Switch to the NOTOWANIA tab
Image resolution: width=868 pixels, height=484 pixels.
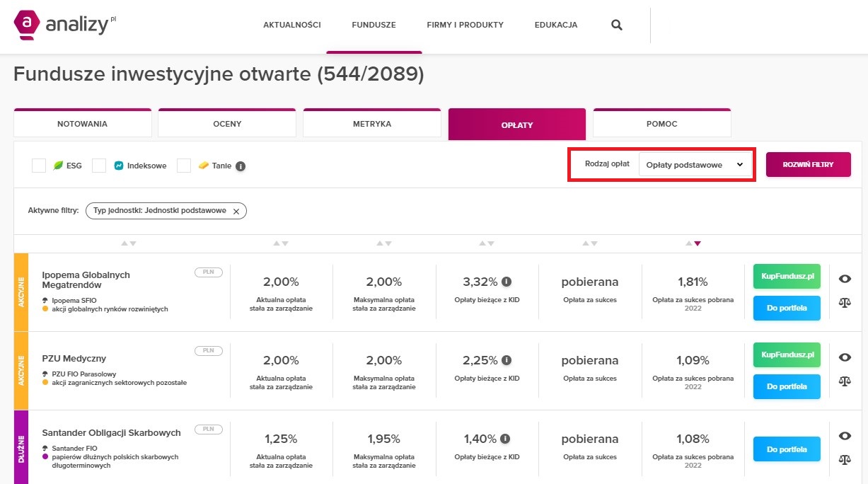click(x=83, y=124)
